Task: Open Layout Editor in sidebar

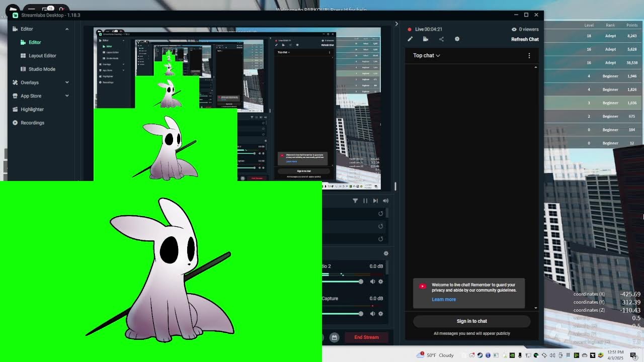Action: [42, 56]
